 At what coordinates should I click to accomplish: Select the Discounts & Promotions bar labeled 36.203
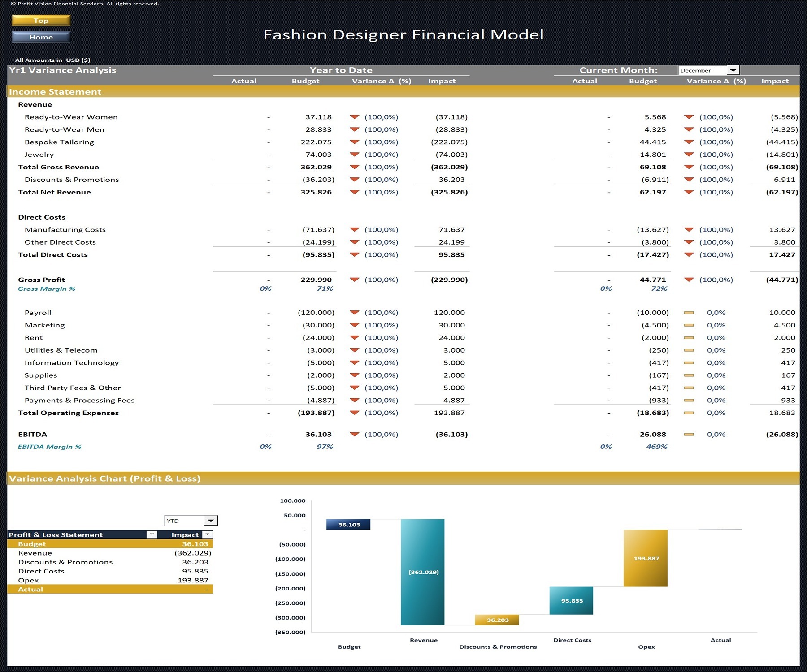point(497,620)
